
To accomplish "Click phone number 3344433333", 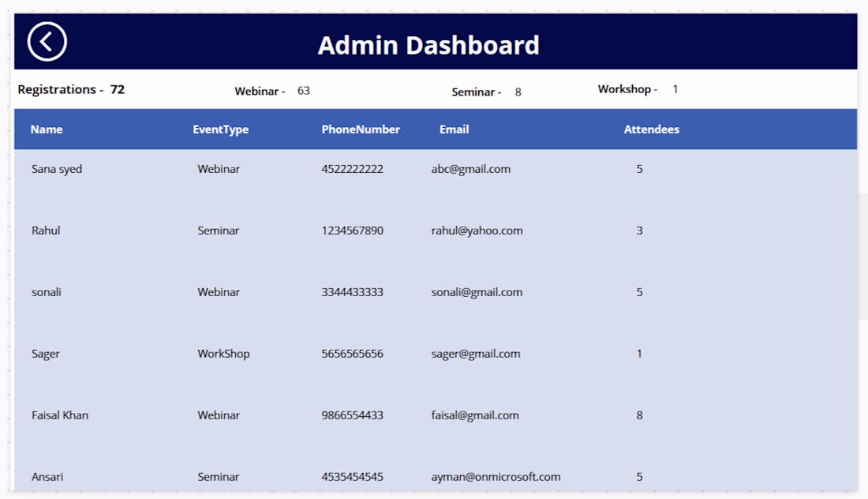I will pyautogui.click(x=352, y=292).
